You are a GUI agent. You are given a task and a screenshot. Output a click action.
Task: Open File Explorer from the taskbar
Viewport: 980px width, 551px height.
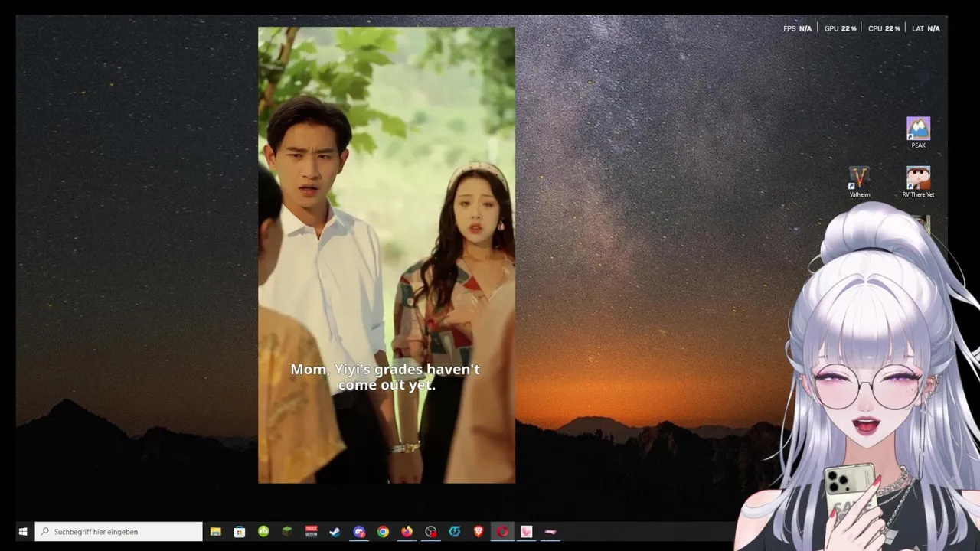pos(216,531)
